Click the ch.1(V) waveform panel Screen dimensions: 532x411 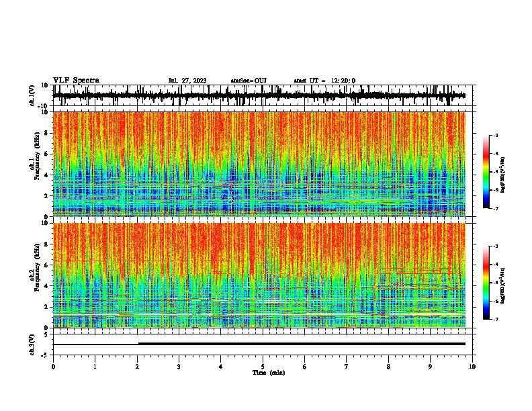pyautogui.click(x=264, y=95)
